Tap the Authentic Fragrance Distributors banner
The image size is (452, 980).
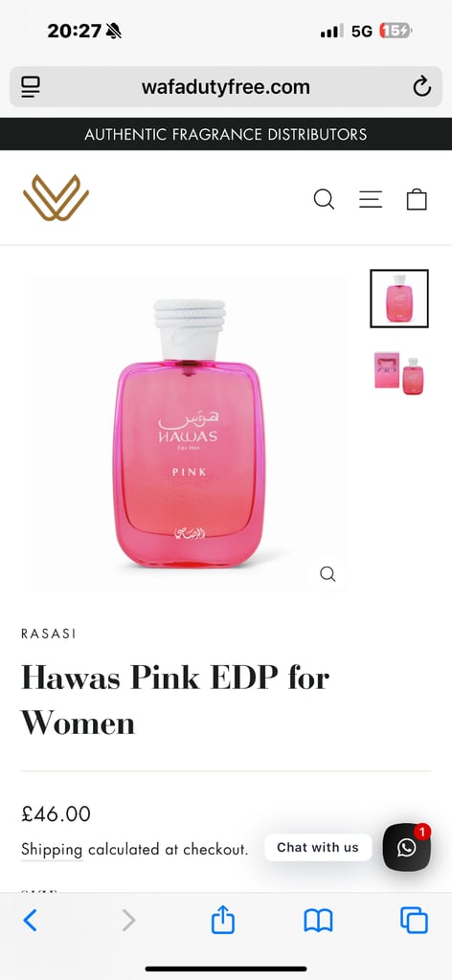(x=226, y=134)
